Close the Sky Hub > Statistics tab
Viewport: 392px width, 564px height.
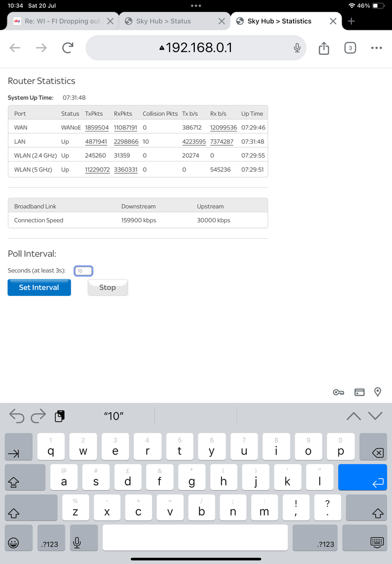tap(333, 21)
